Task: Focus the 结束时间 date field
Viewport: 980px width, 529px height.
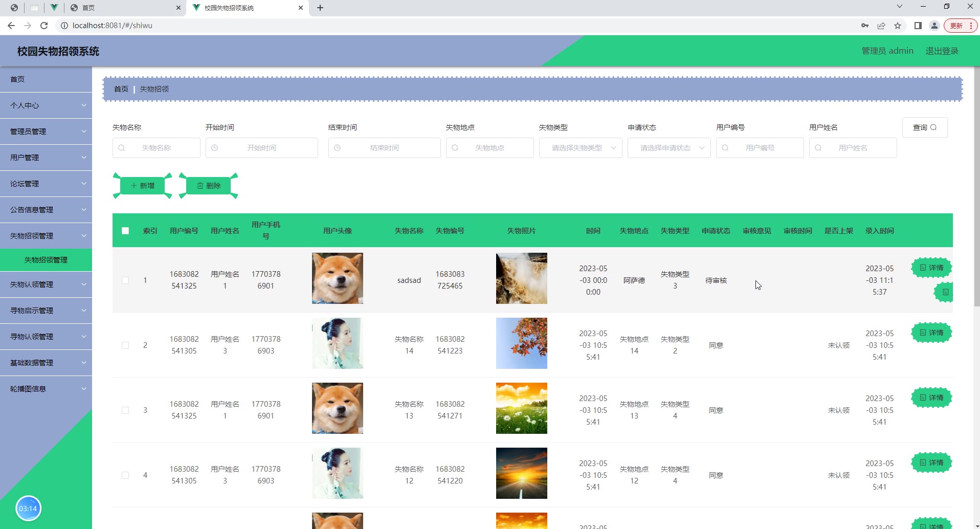Action: [x=385, y=148]
